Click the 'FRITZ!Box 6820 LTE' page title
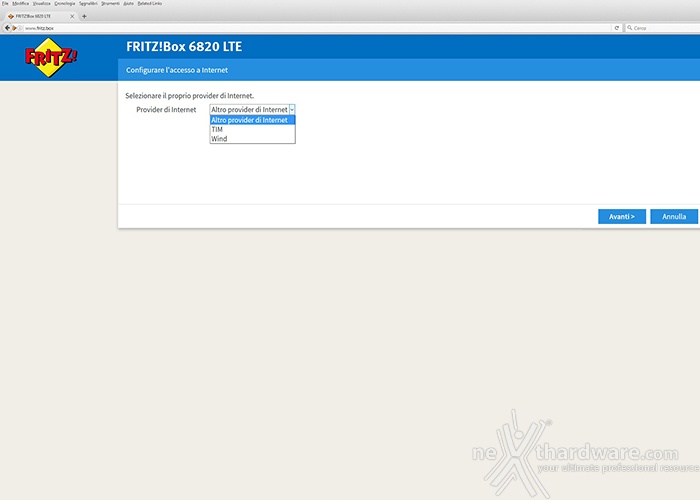 click(x=184, y=46)
